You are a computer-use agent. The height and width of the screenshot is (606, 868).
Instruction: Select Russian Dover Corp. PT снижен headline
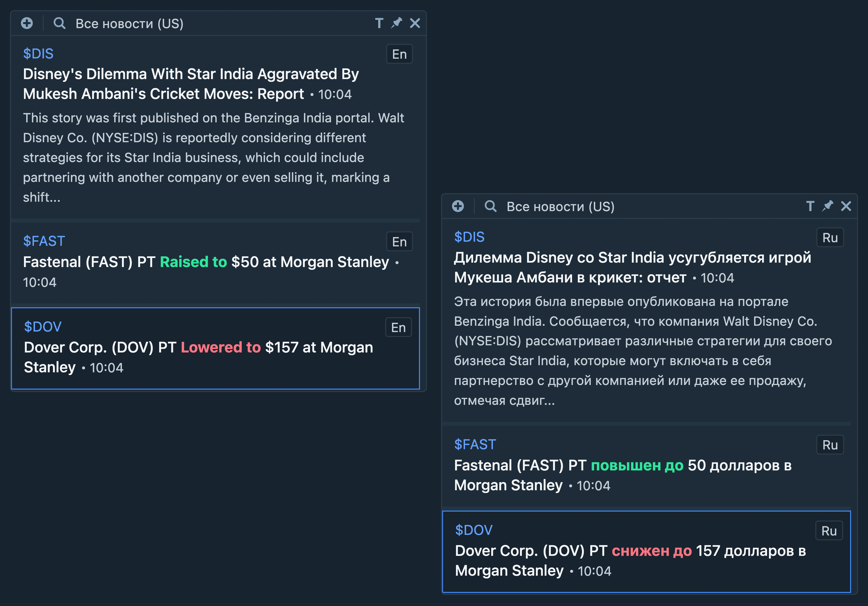pos(630,551)
